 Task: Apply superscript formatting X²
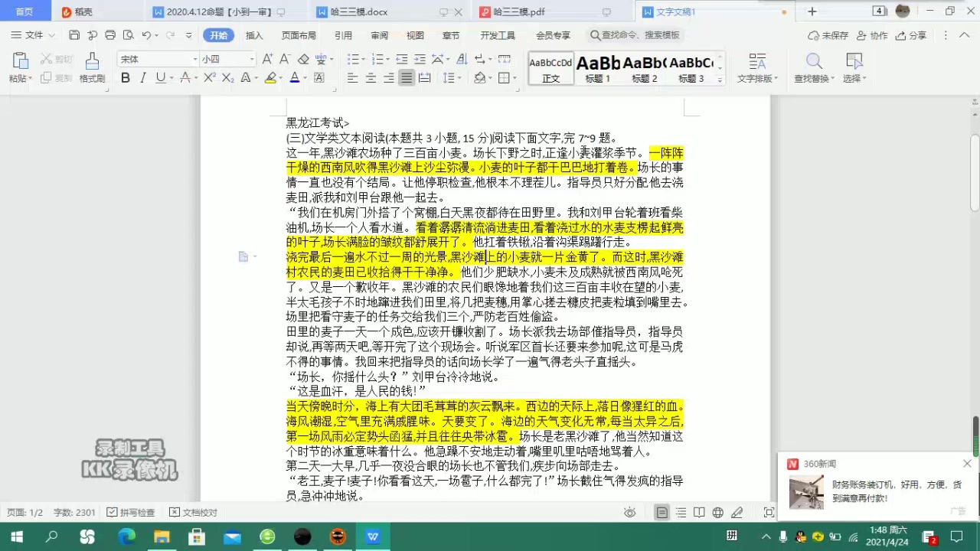[x=209, y=78]
